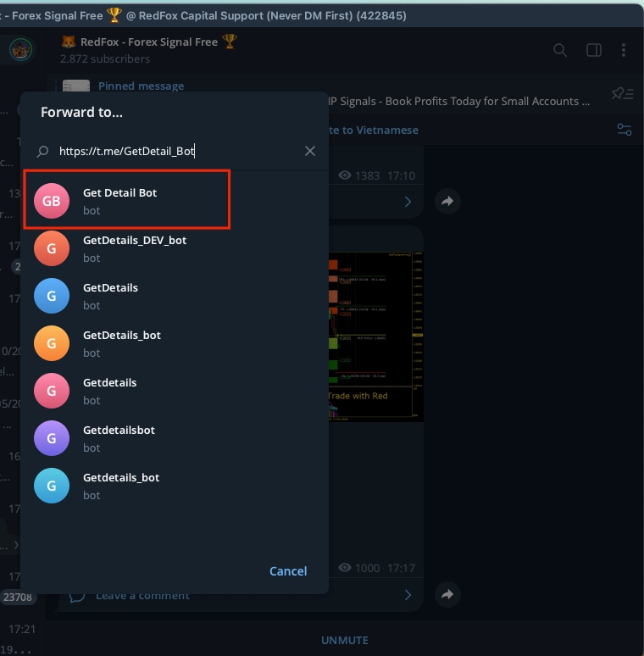644x656 pixels.
Task: Clear the forward search field text
Action: [x=310, y=151]
